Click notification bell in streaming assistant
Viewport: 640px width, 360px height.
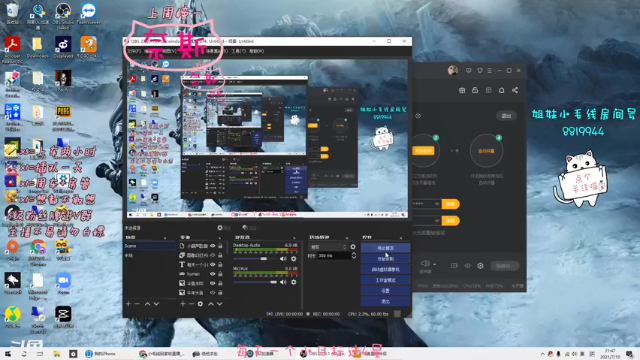tap(502, 90)
